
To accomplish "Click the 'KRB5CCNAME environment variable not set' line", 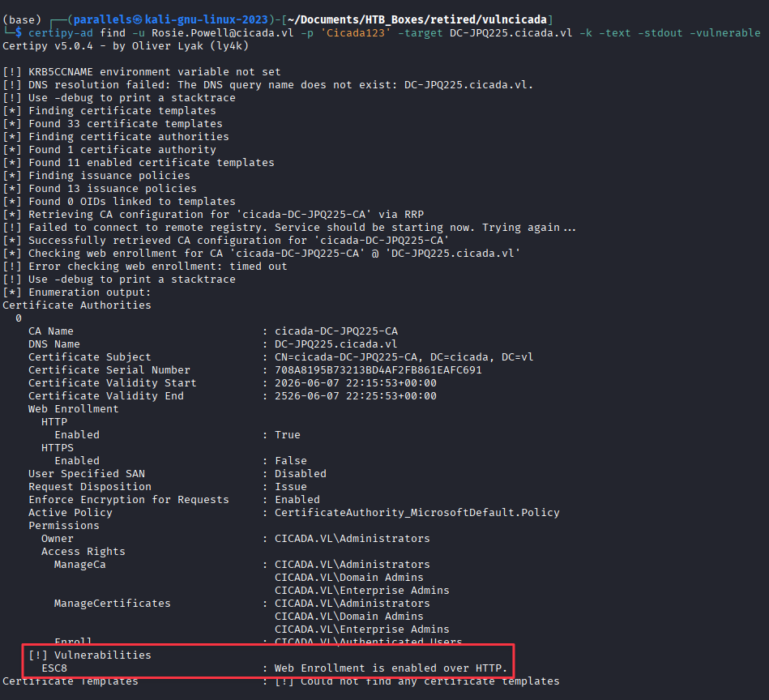I will [x=141, y=72].
